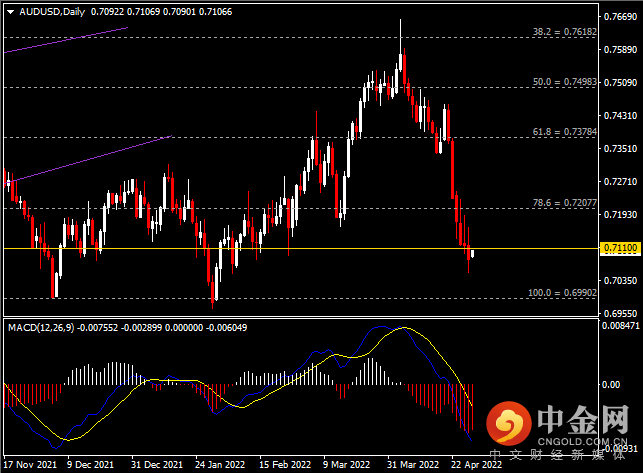The width and height of the screenshot is (643, 473).
Task: Click the MACD(12,26,9) indicator label
Action: (x=41, y=328)
